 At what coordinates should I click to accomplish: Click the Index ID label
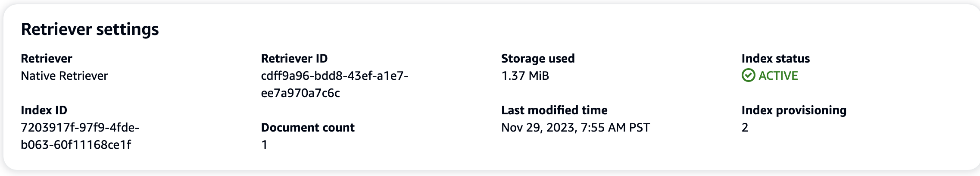click(x=44, y=110)
